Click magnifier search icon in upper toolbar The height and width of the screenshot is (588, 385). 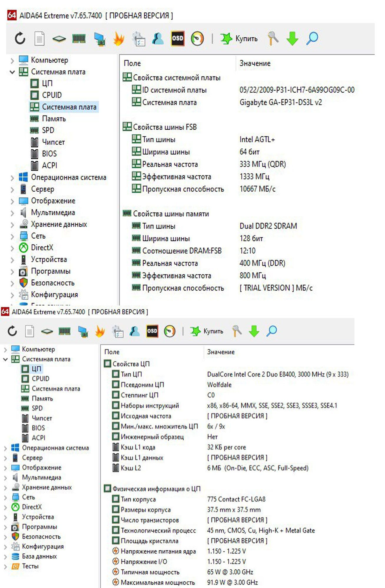[x=312, y=39]
